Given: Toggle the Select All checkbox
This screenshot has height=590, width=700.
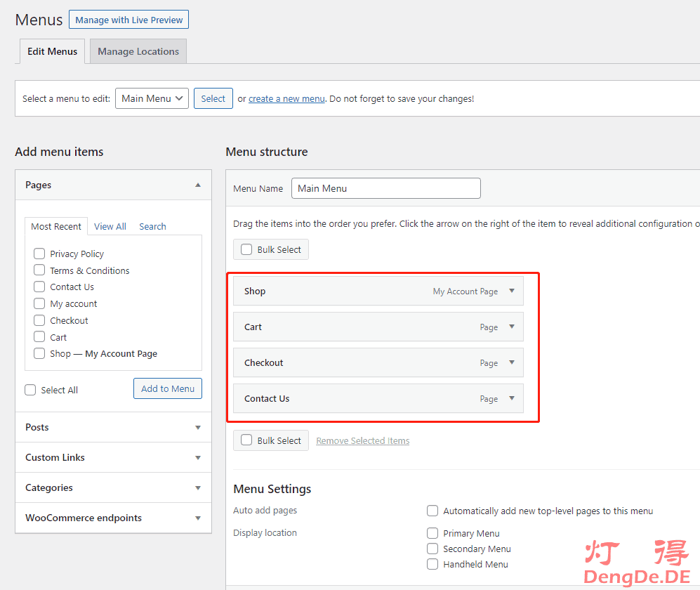Looking at the screenshot, I should (30, 390).
